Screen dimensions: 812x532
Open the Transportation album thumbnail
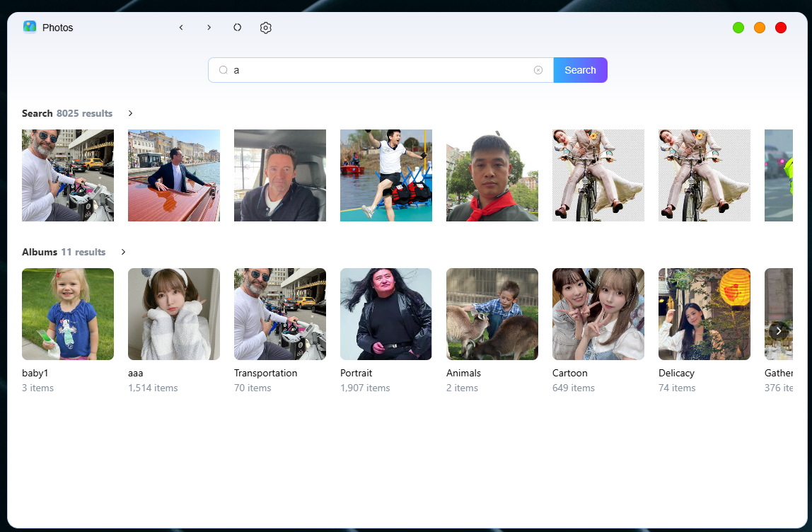(280, 314)
